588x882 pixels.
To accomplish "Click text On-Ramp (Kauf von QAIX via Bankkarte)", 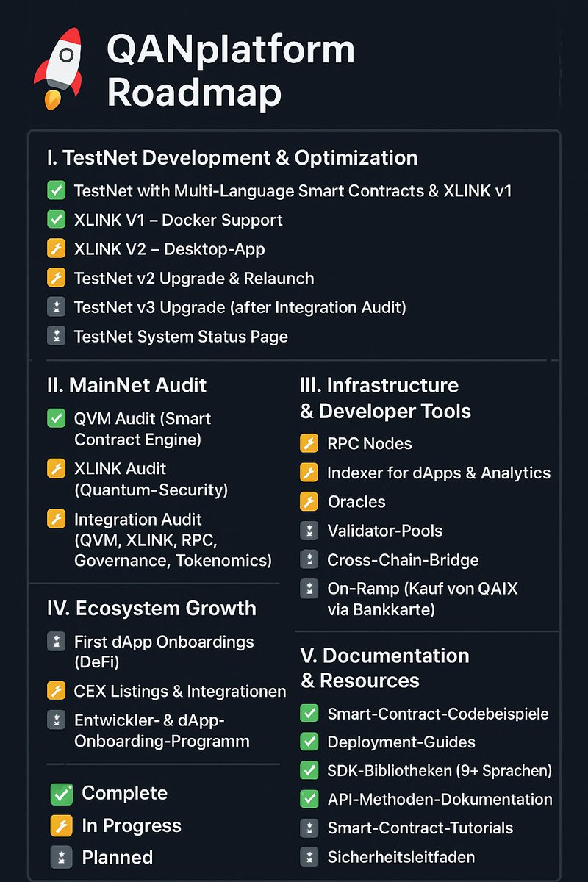I will [423, 598].
